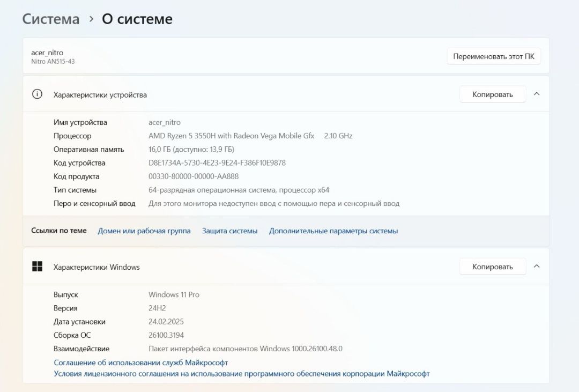The height and width of the screenshot is (392, 579).
Task: Go back to Система breadcrumb
Action: (x=51, y=19)
